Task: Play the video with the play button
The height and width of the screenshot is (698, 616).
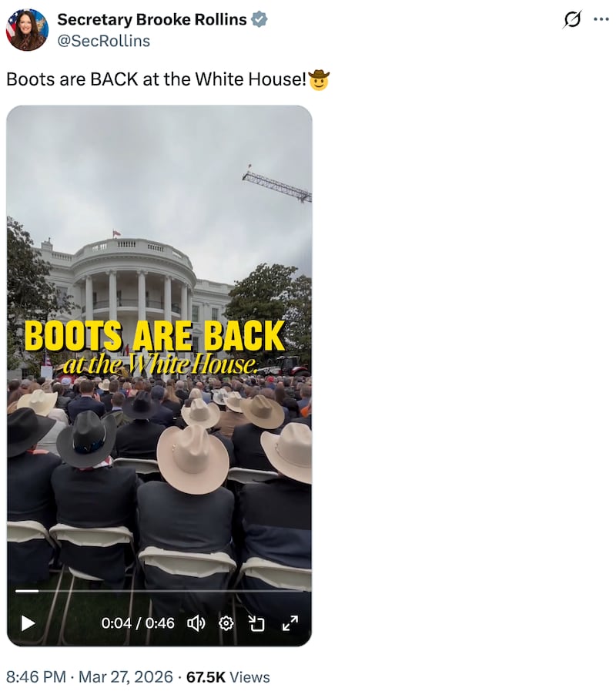Action: pos(28,622)
